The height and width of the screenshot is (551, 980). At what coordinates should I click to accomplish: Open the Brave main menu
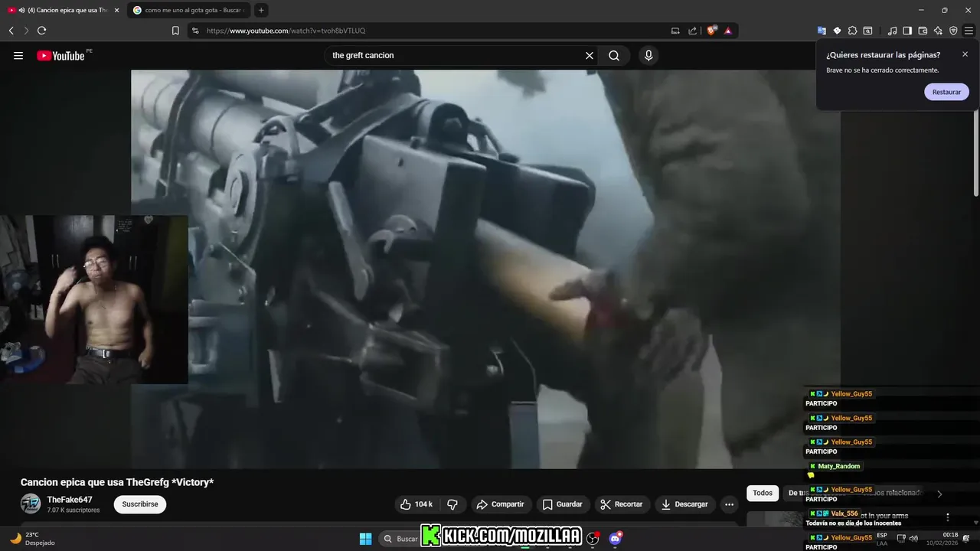pyautogui.click(x=969, y=31)
